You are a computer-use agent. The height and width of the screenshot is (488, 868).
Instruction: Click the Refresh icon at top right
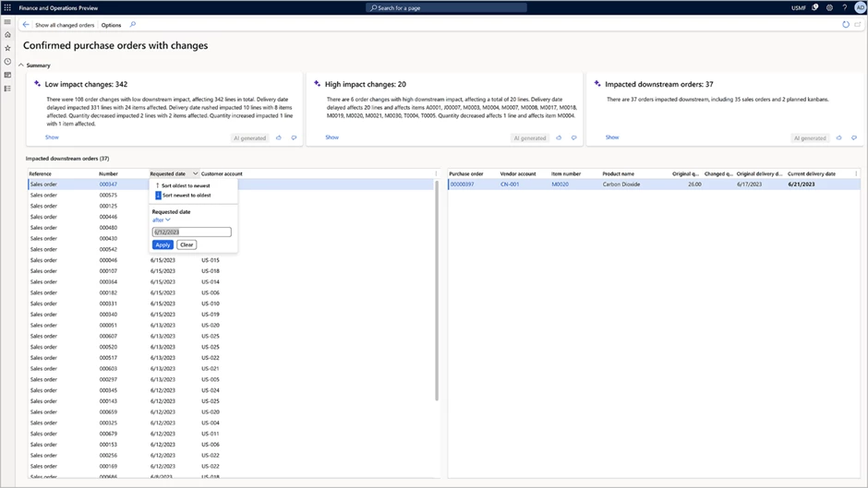845,25
